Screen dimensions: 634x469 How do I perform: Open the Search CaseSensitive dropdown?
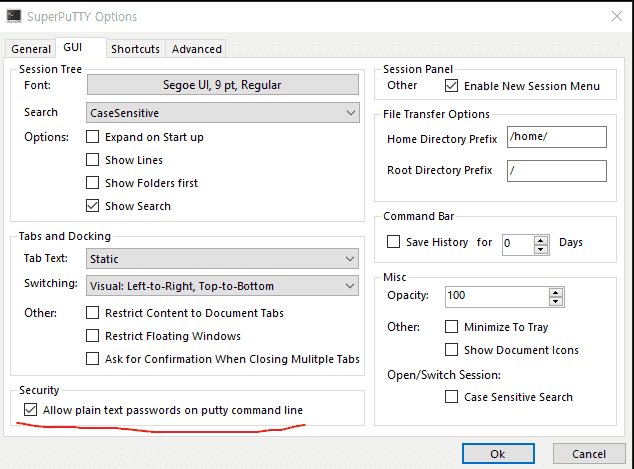tap(222, 113)
